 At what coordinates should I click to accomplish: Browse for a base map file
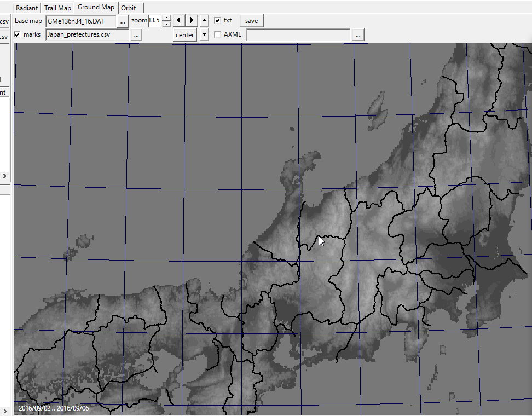pos(123,21)
